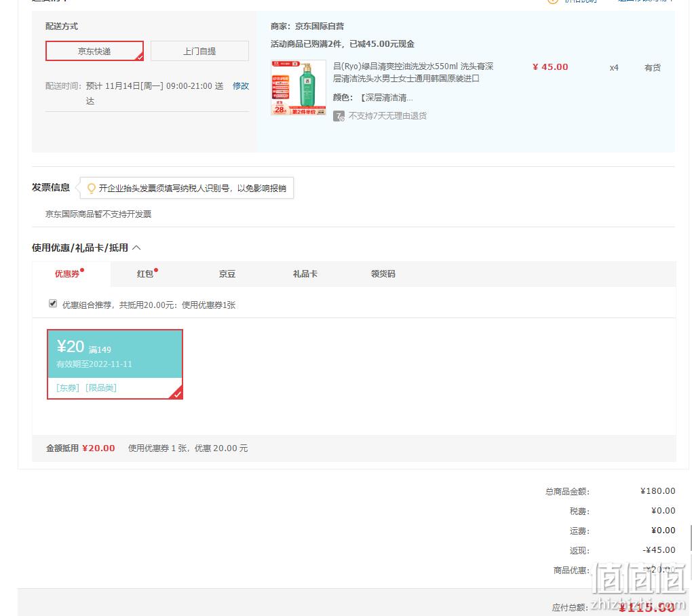Click the quantity x4 text
692x616 pixels.
click(614, 68)
